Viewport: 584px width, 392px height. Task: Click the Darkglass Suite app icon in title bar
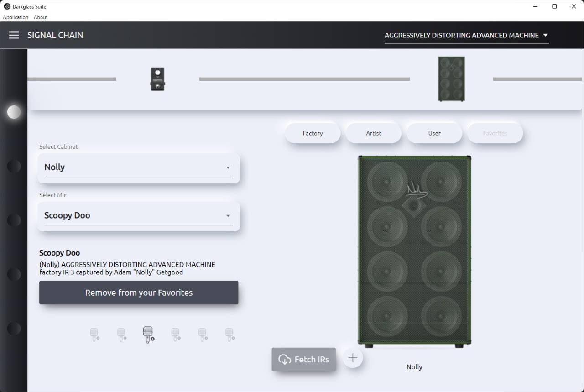click(x=7, y=6)
